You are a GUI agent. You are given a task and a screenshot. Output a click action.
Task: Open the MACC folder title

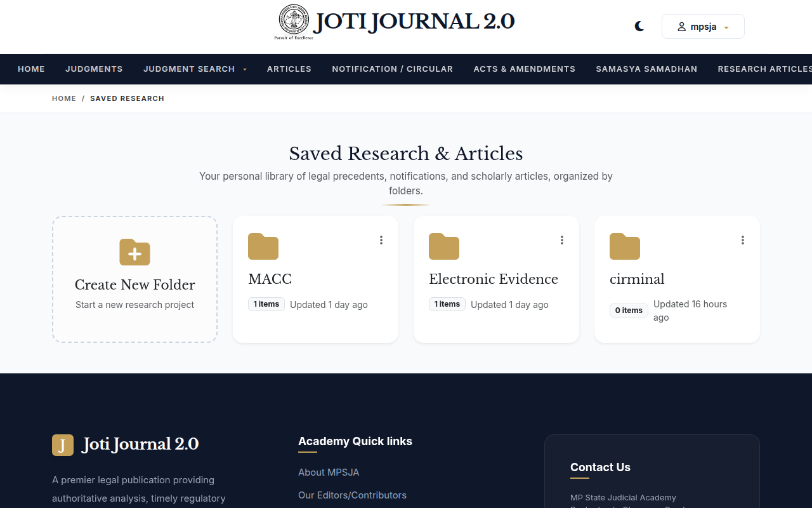point(270,279)
